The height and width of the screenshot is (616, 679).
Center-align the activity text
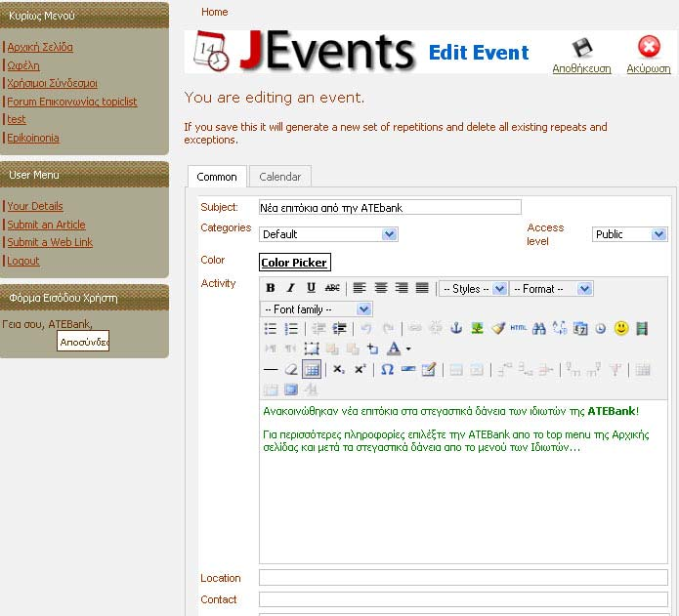381,288
